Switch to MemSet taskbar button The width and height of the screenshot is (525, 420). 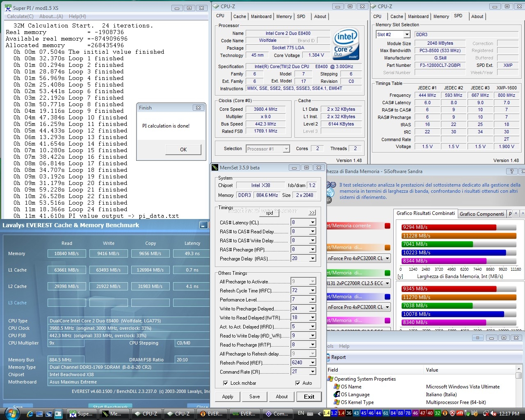pos(114,413)
